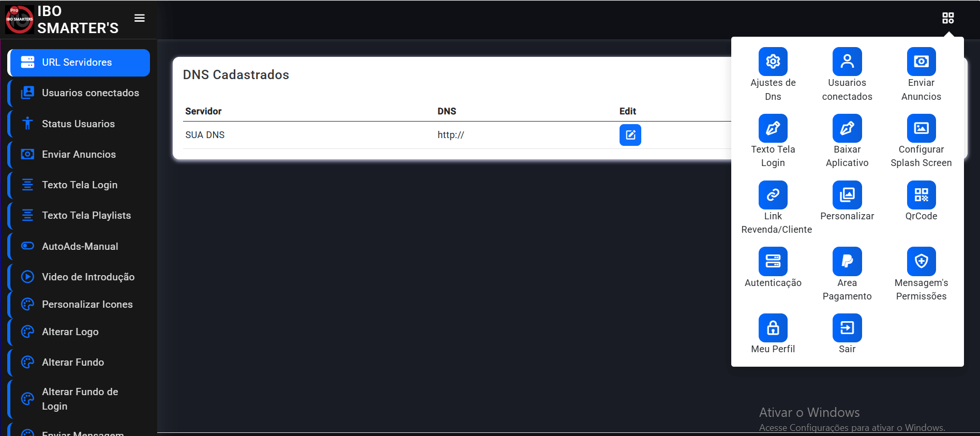Open Enviar Anuncios from the apps panel
This screenshot has height=436, width=980.
click(921, 62)
